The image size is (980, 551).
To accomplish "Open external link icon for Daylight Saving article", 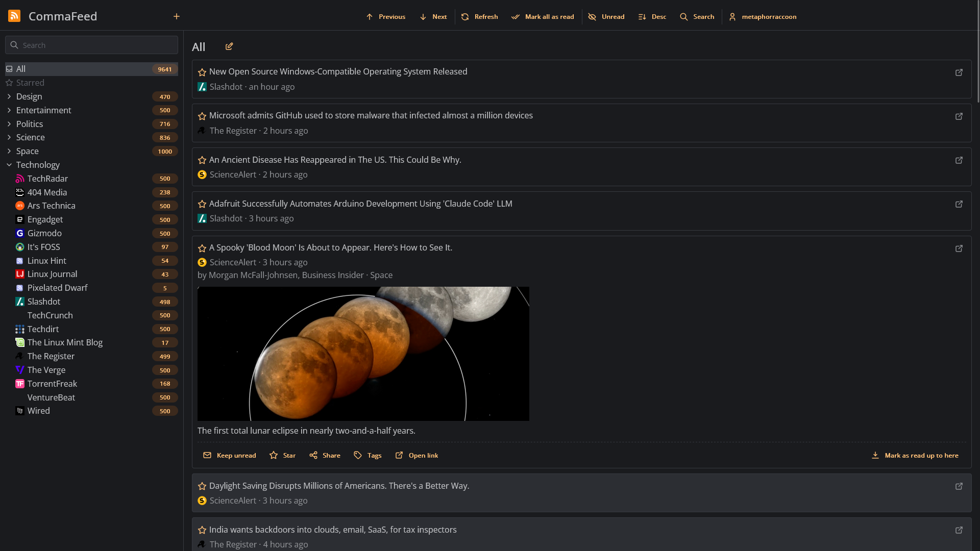I will tap(959, 486).
